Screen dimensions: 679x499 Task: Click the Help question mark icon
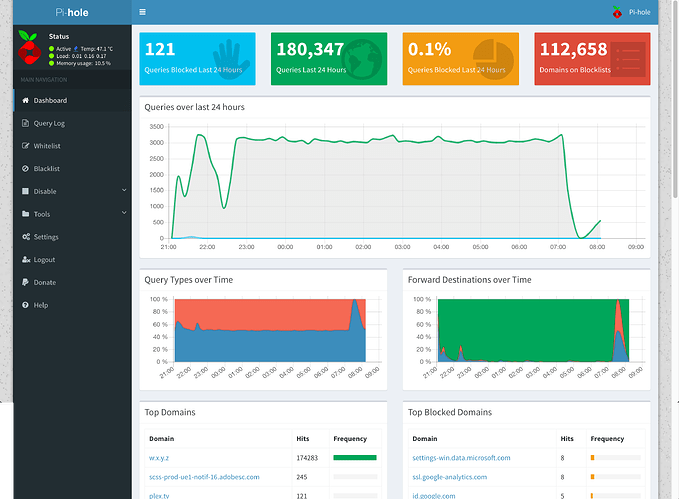24,305
